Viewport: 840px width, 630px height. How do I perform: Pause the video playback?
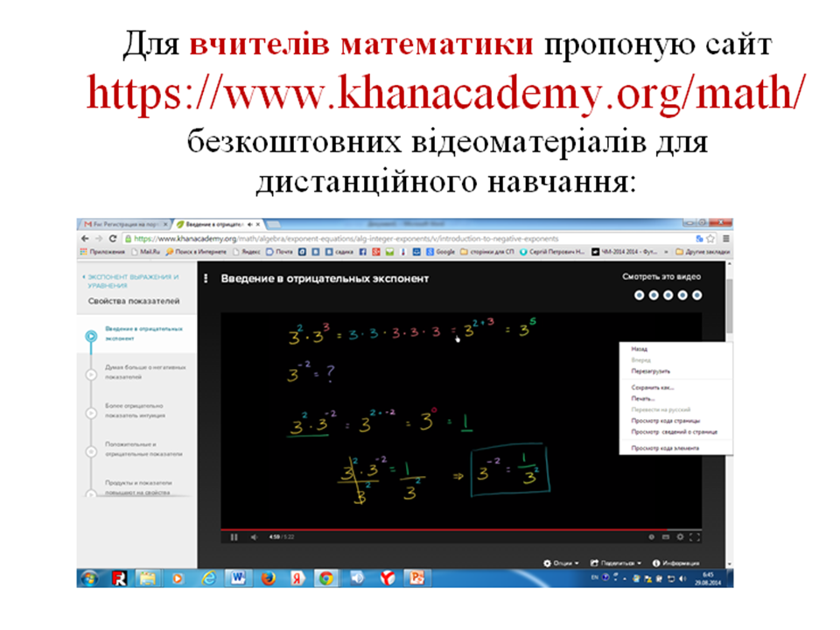pyautogui.click(x=234, y=536)
